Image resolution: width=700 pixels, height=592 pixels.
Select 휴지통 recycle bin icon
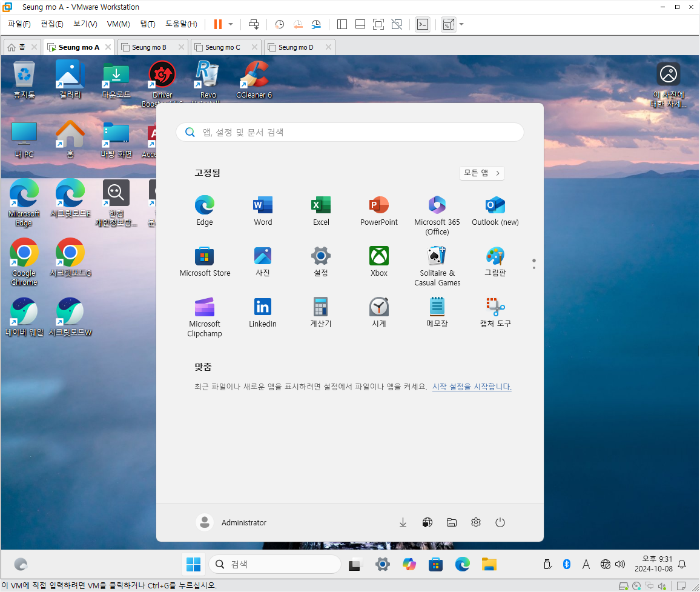(x=24, y=80)
